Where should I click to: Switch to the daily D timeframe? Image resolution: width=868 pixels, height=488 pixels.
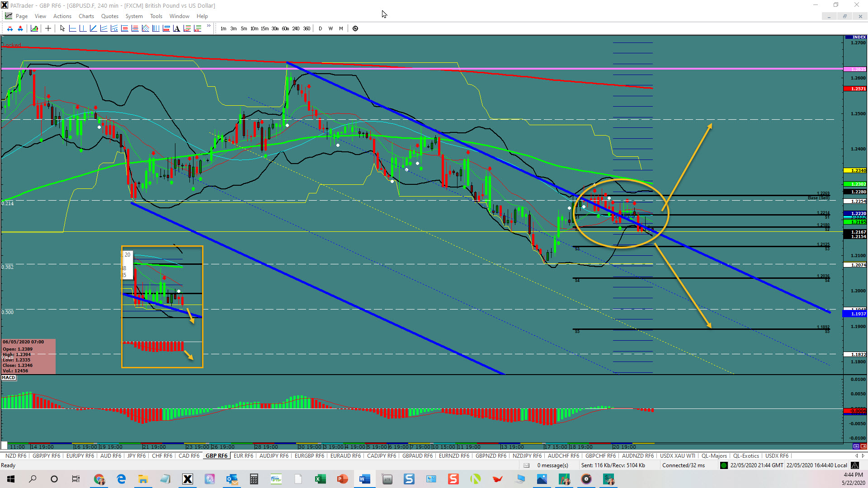click(x=321, y=28)
